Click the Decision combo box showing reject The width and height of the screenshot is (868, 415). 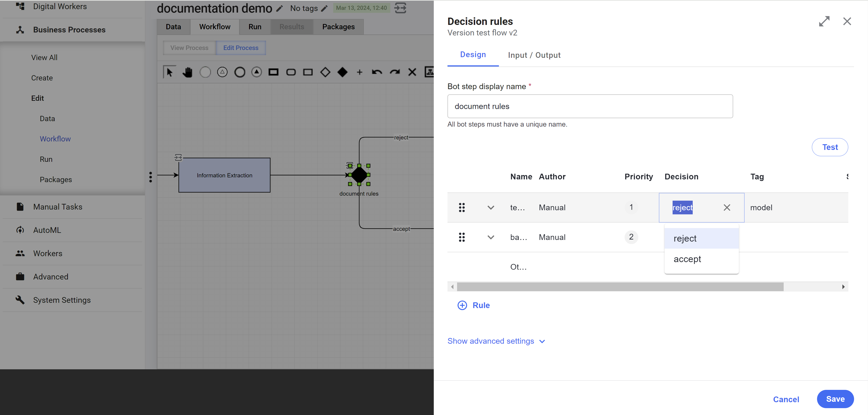(701, 207)
